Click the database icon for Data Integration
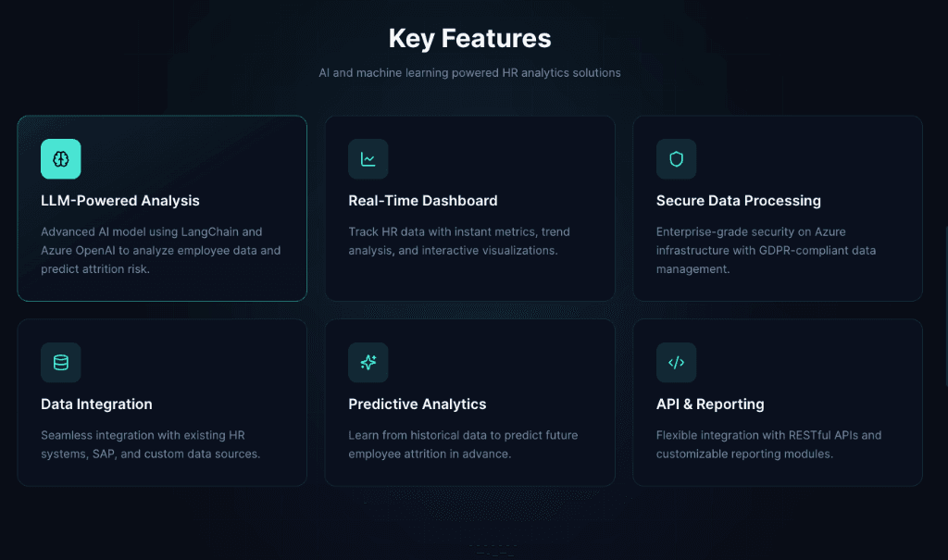This screenshot has height=560, width=948. point(61,363)
